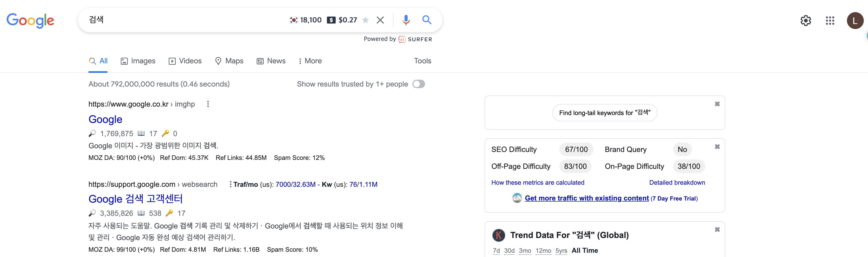Click Find long-tail keywords button
Image resolution: width=868 pixels, height=257 pixels.
pos(604,113)
